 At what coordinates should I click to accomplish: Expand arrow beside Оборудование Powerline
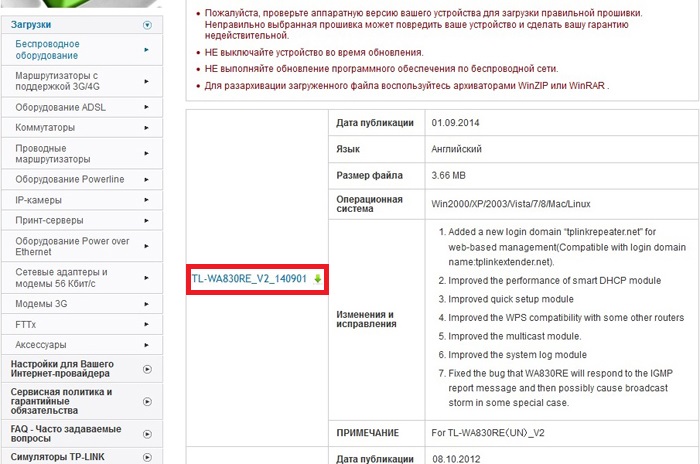[x=146, y=180]
